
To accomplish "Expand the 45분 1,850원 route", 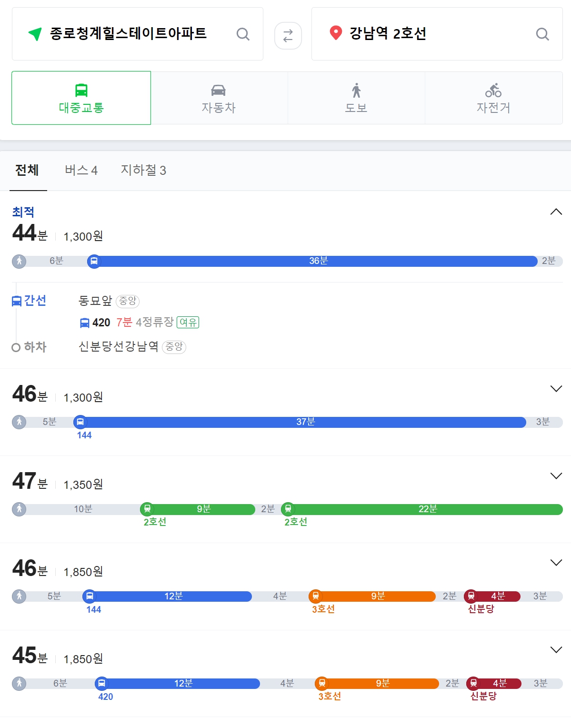I will coord(556,650).
